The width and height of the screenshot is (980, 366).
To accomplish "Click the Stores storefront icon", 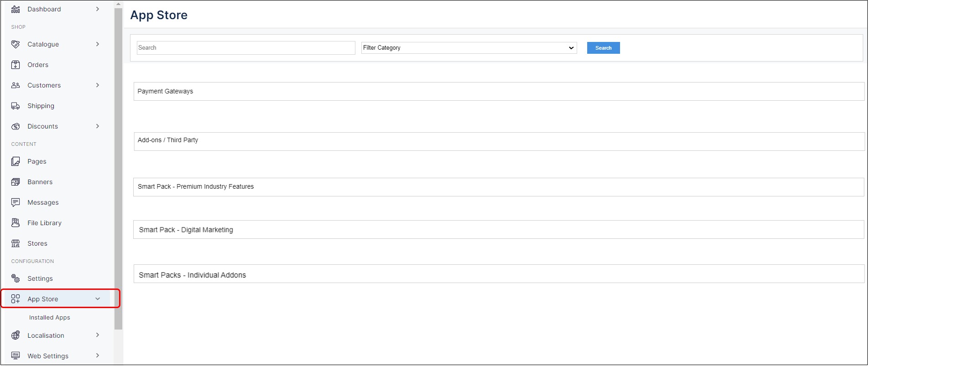I will [x=16, y=243].
